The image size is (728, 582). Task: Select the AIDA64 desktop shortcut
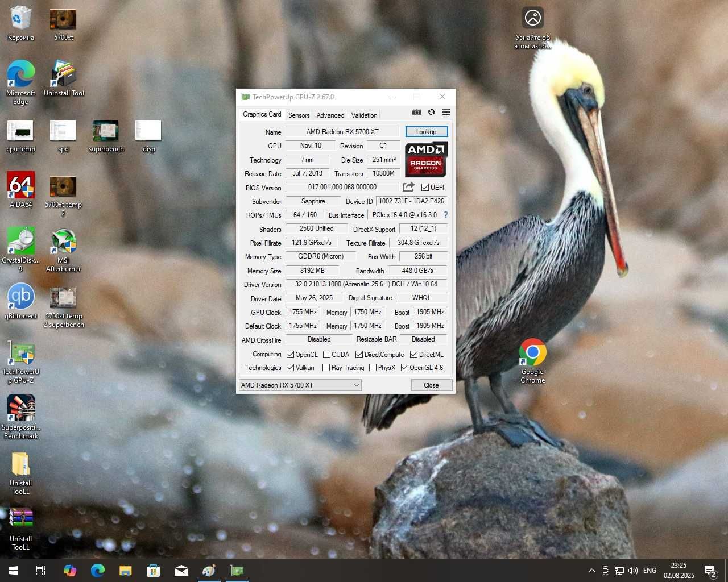tap(21, 190)
